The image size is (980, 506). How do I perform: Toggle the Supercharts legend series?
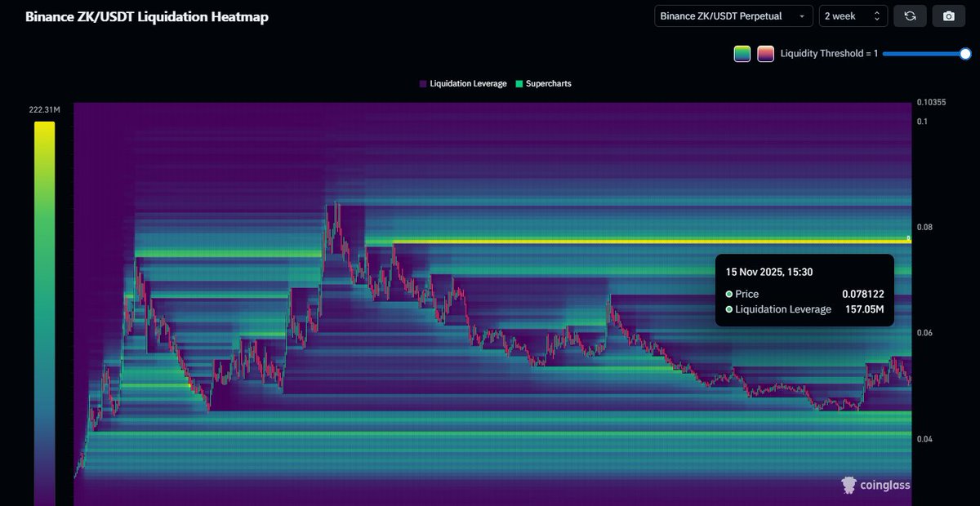pyautogui.click(x=543, y=84)
